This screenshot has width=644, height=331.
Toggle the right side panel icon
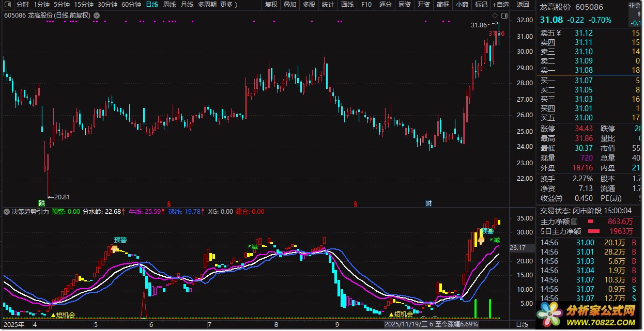click(x=504, y=15)
